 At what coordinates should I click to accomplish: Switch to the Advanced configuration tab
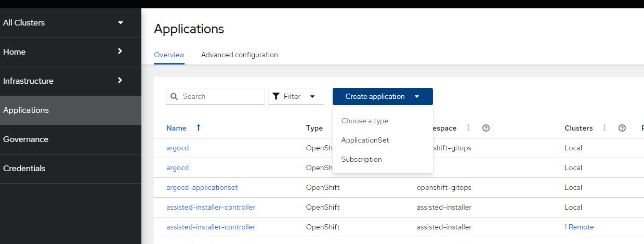[239, 55]
